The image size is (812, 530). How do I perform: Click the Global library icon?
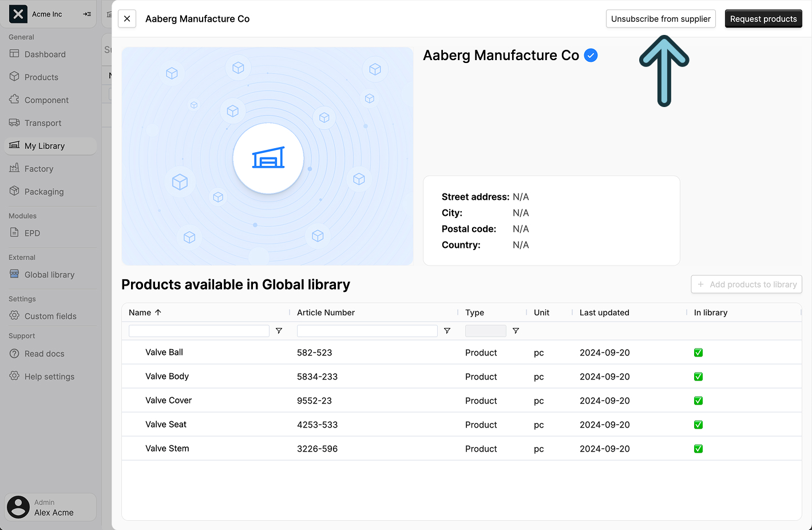[14, 274]
